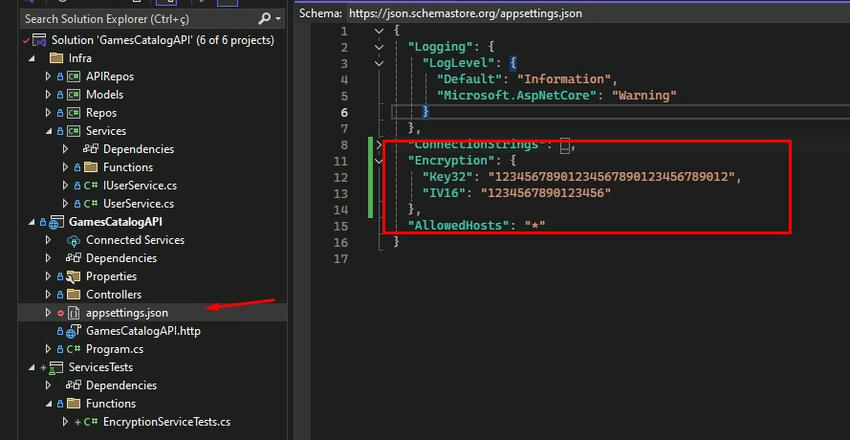Collapse the "LogLevel" block fold arrow
850x440 pixels.
click(x=379, y=63)
